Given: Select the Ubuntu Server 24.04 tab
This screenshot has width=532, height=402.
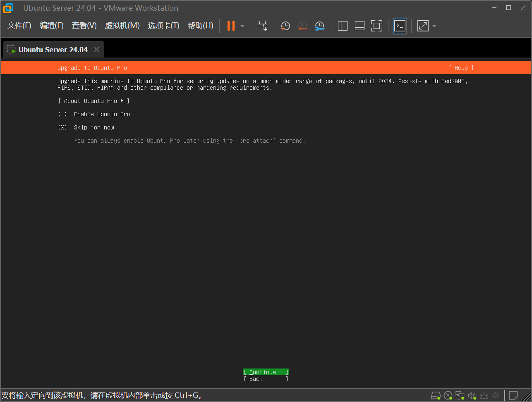Looking at the screenshot, I should [53, 50].
